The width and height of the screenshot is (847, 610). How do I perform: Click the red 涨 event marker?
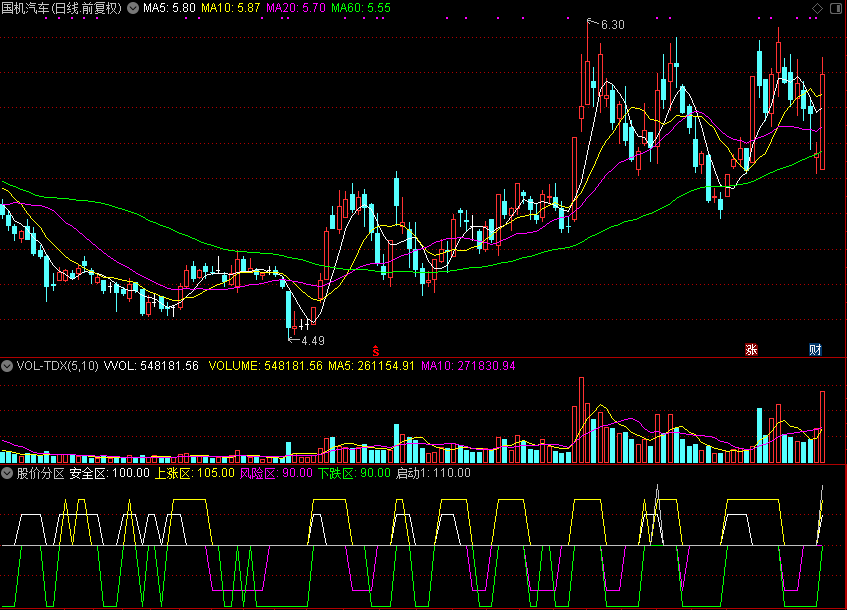click(x=751, y=350)
